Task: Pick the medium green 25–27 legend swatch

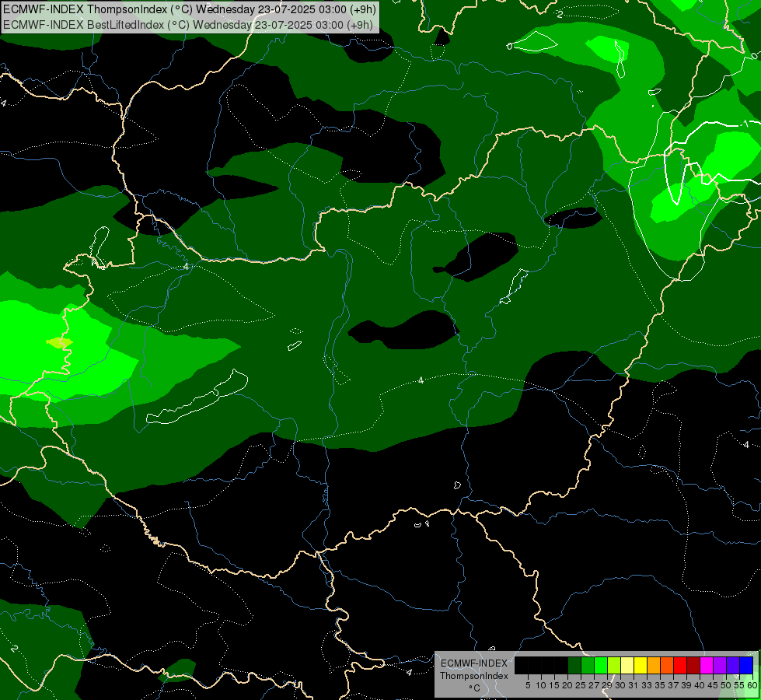Action: pyautogui.click(x=587, y=665)
